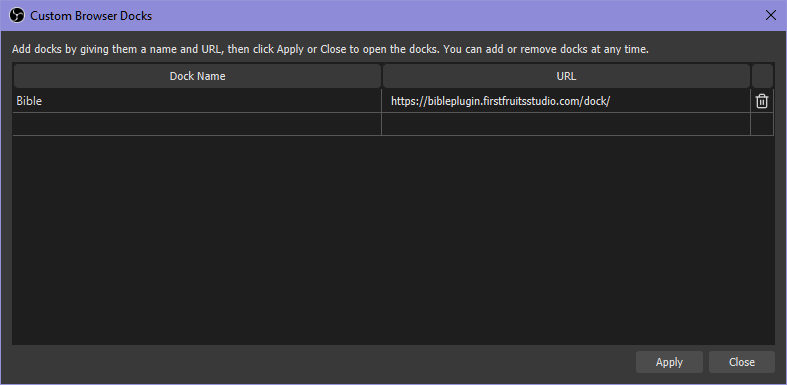The height and width of the screenshot is (385, 787).
Task: Select the bibleplugin.firstfruitsstudio.com URL cell
Action: pos(566,101)
